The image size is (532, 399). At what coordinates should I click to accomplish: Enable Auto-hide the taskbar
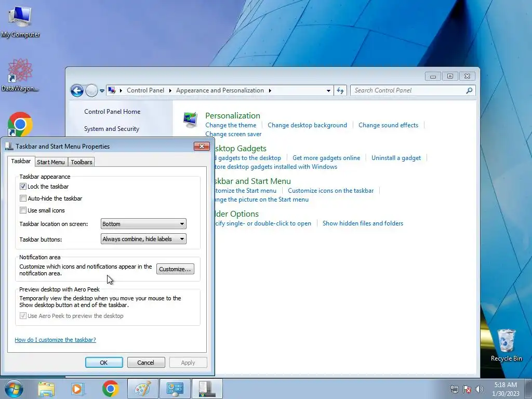(23, 198)
